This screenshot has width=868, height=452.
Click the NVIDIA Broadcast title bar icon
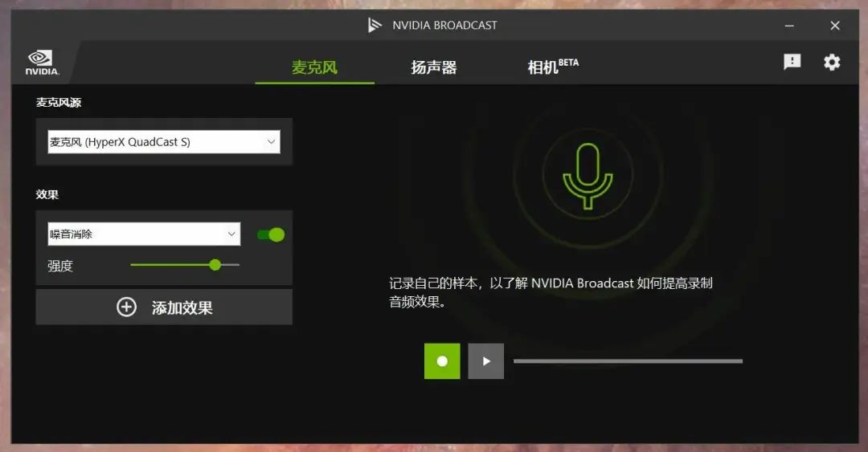pyautogui.click(x=375, y=25)
